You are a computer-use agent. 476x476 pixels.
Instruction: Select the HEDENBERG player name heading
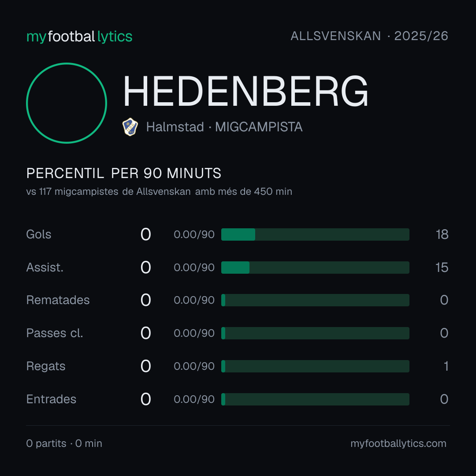pos(245,91)
